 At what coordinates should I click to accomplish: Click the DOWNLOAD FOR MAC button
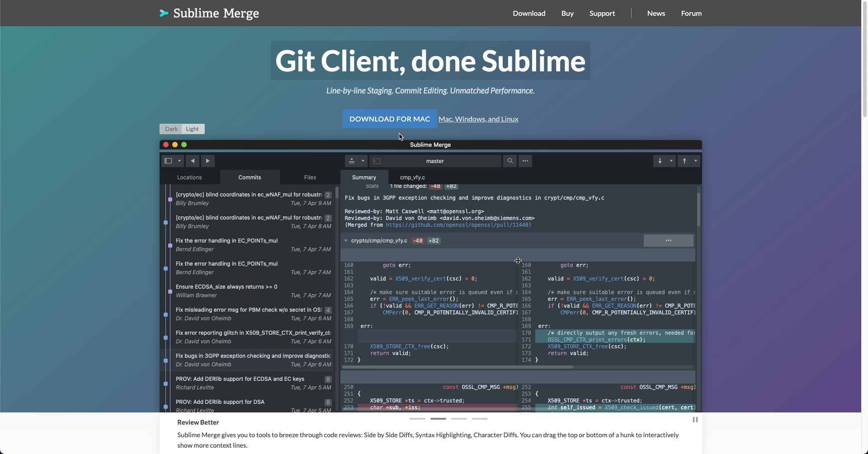pos(390,119)
